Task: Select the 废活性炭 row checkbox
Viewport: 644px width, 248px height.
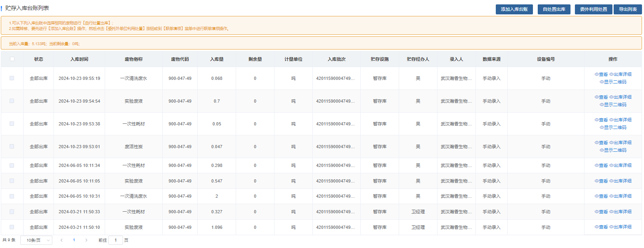Action: coord(12,147)
